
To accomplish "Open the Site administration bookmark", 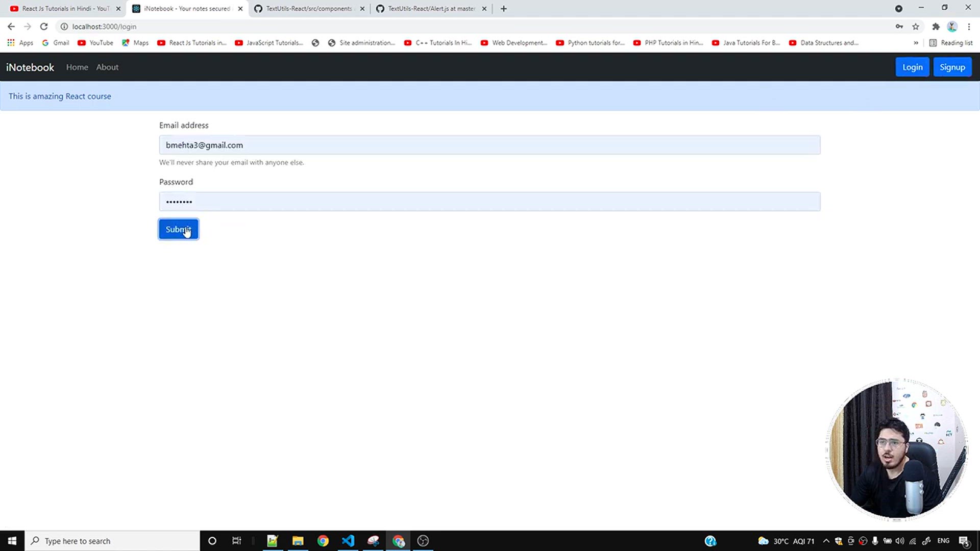I will tap(362, 43).
